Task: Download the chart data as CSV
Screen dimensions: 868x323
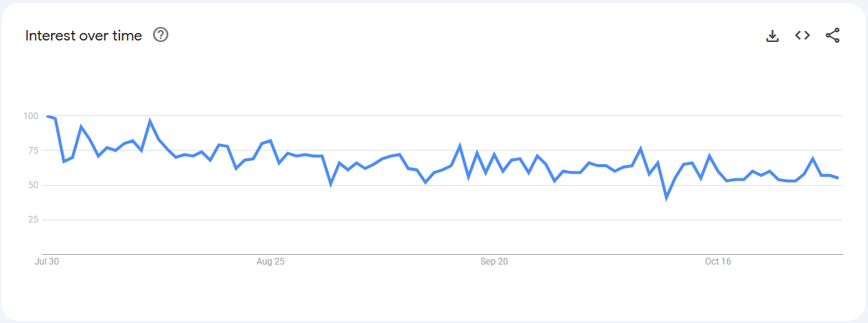Action: coord(773,35)
